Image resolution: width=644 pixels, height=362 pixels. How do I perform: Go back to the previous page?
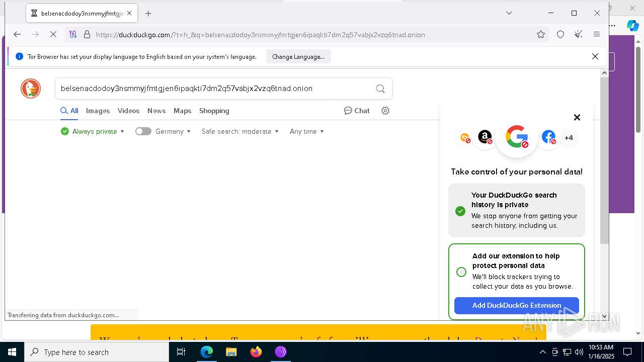point(17,35)
